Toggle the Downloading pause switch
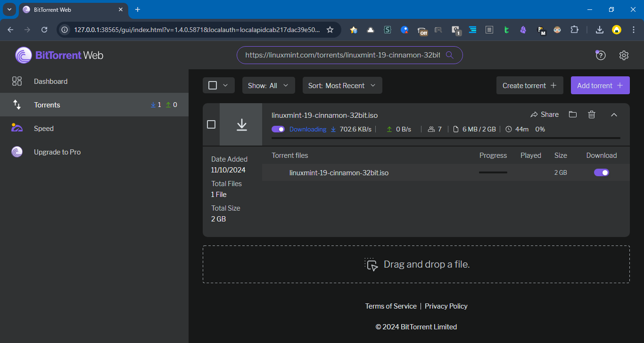This screenshot has height=343, width=644. point(278,129)
